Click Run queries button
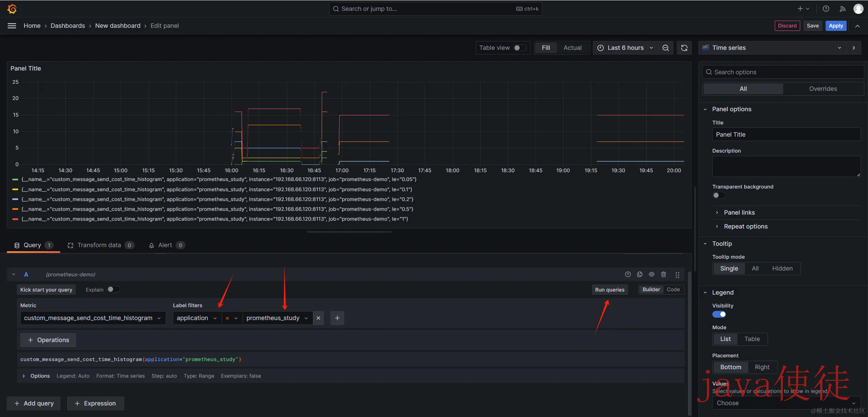This screenshot has width=868, height=417. [x=610, y=290]
